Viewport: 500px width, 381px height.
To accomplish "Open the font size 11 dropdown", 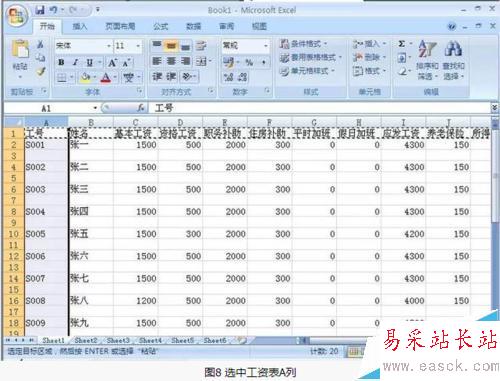I will (138, 46).
